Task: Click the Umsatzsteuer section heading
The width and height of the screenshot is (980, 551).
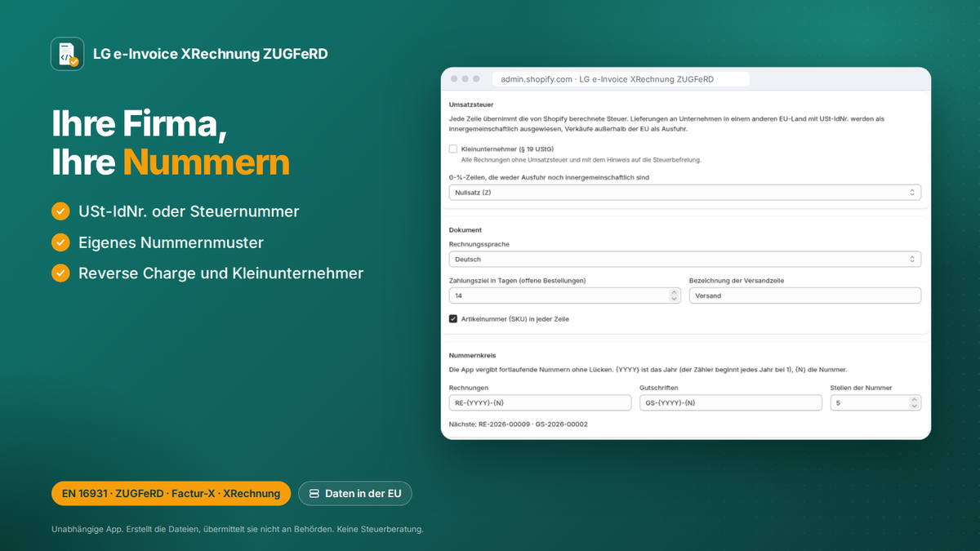Action: tap(471, 104)
